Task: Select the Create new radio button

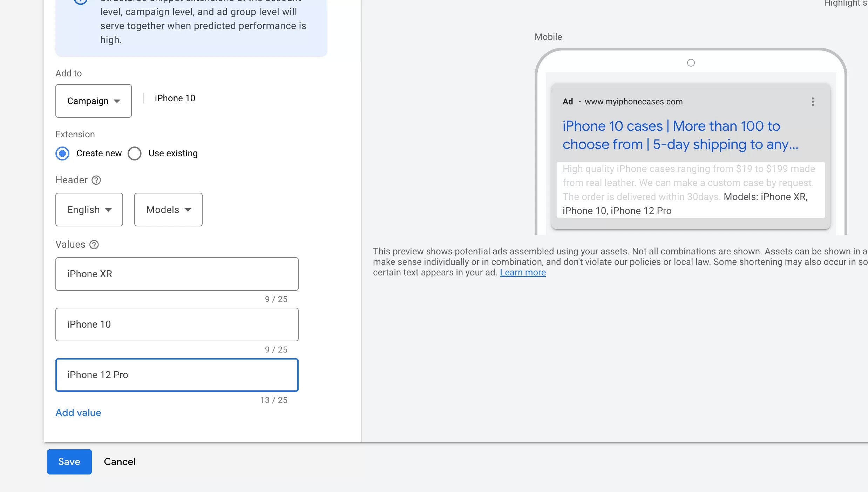Action: [x=62, y=153]
